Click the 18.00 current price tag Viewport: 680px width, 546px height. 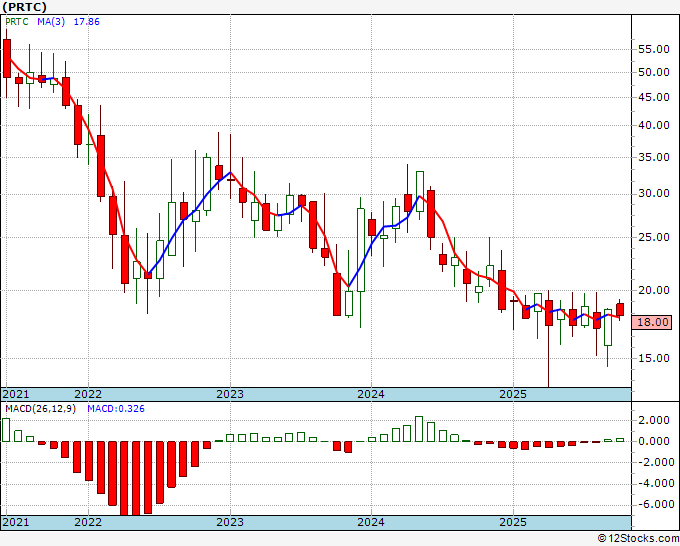(652, 322)
